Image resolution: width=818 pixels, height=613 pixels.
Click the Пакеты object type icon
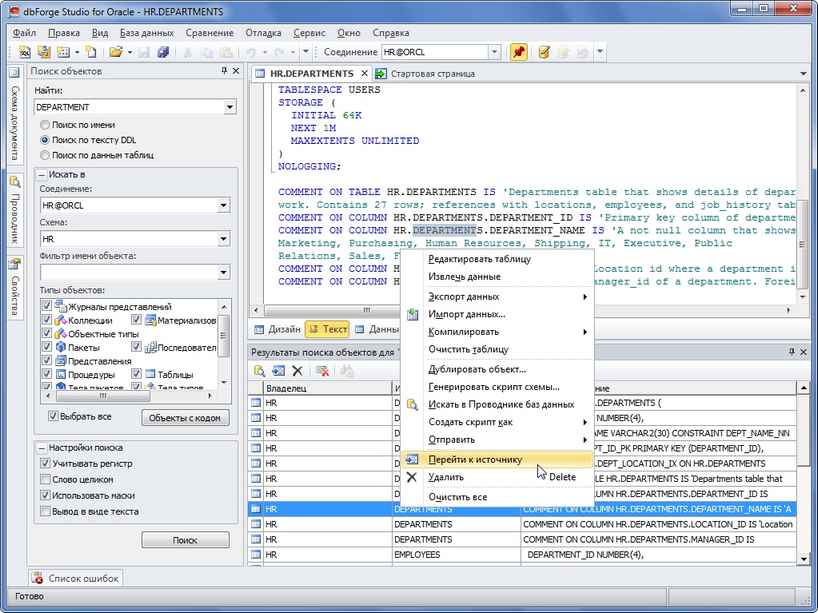(61, 347)
